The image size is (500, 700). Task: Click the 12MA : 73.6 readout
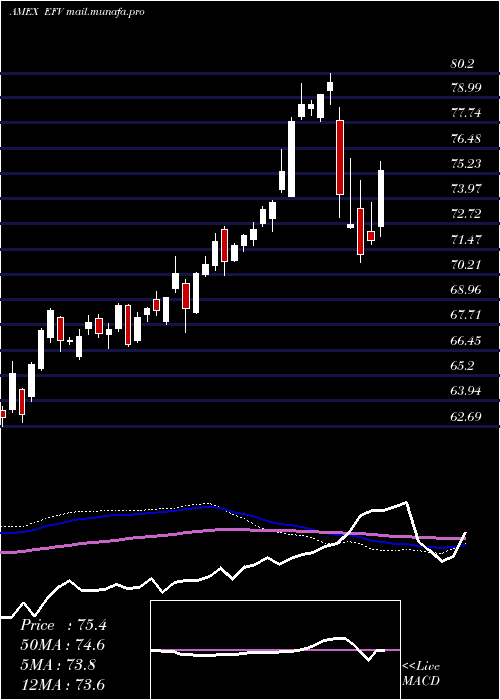point(63,684)
